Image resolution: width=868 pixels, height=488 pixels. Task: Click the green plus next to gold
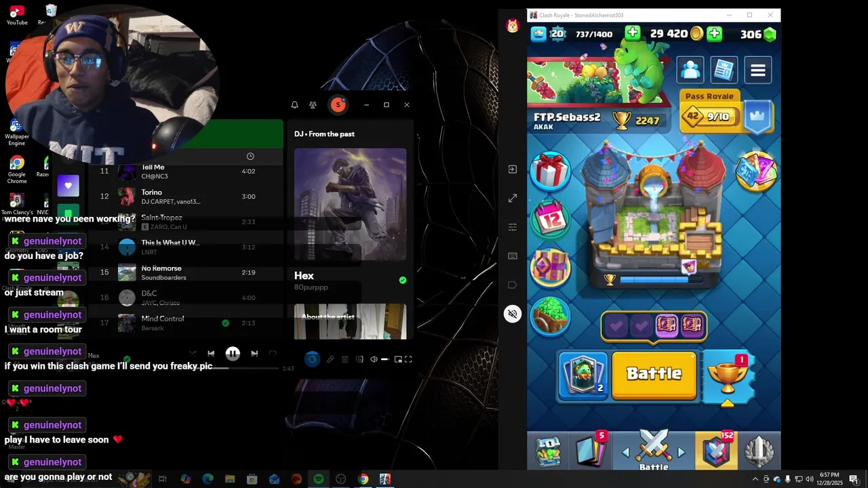point(714,34)
